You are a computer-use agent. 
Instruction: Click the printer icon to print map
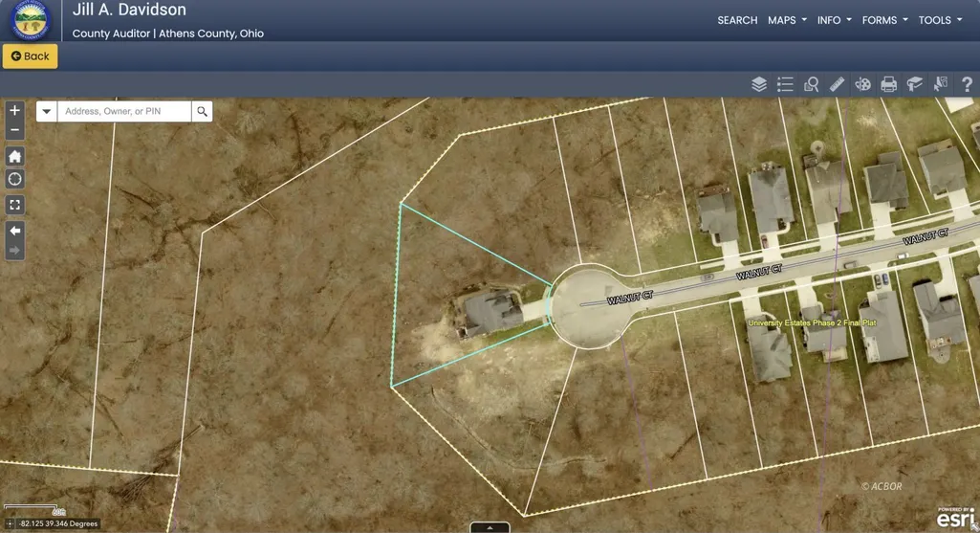click(x=889, y=84)
